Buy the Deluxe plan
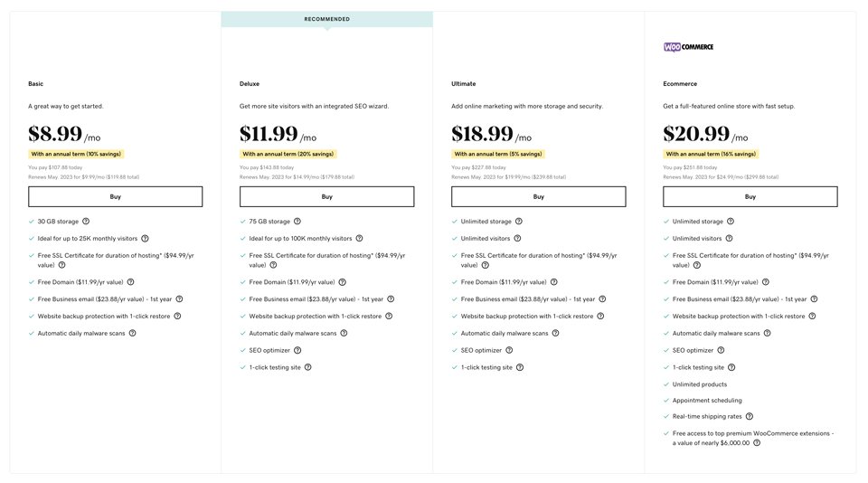Screen dimensions: 868x483 [x=326, y=196]
